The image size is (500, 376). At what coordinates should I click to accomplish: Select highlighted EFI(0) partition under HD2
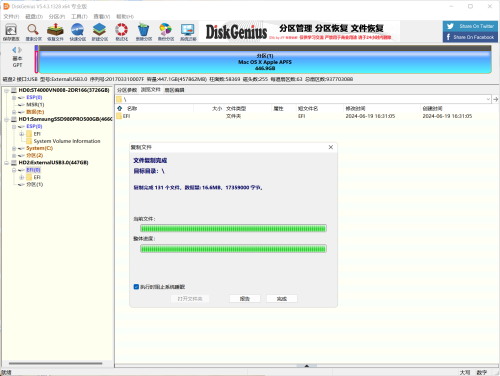click(33, 170)
